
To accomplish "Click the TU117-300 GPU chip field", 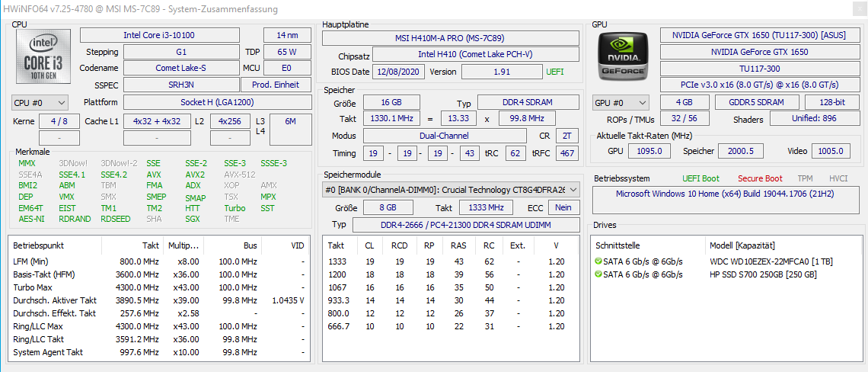I will click(758, 69).
